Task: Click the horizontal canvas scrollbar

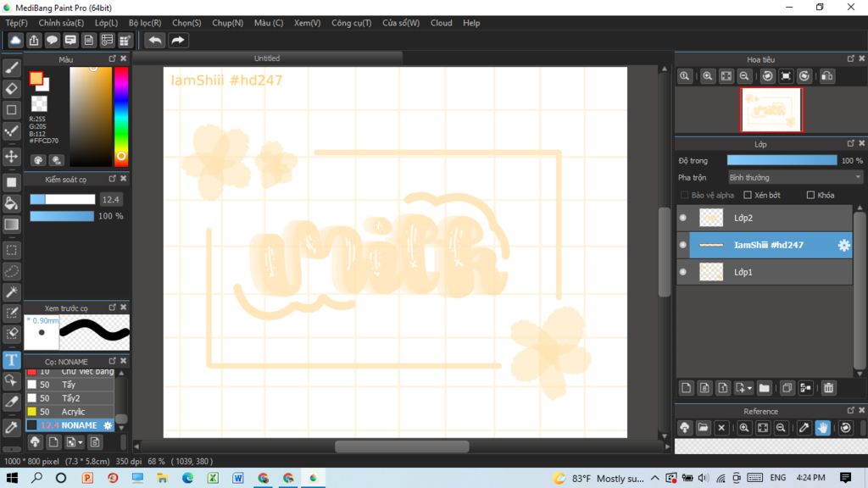Action: [x=402, y=446]
